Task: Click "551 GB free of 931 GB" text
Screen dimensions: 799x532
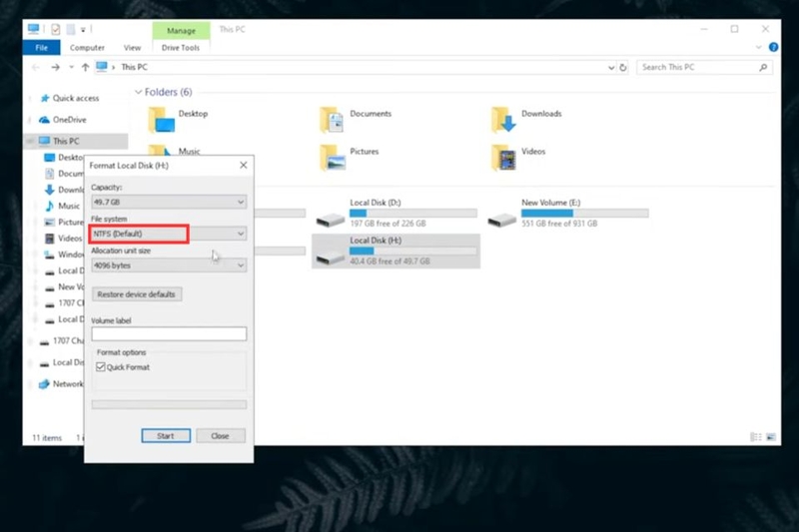Action: tap(559, 224)
